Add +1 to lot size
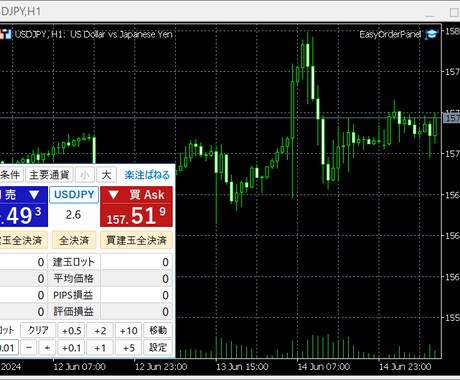 (100, 348)
